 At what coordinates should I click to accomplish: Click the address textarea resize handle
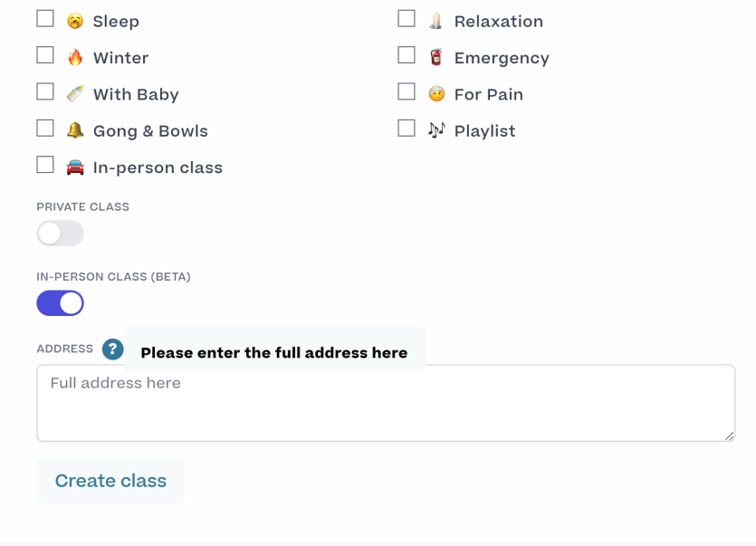(x=729, y=436)
